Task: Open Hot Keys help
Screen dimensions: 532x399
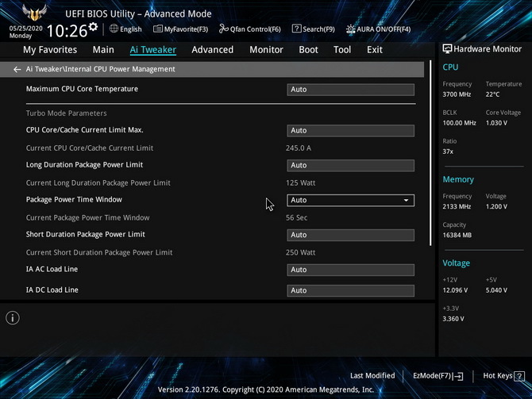Action: pyautogui.click(x=503, y=376)
